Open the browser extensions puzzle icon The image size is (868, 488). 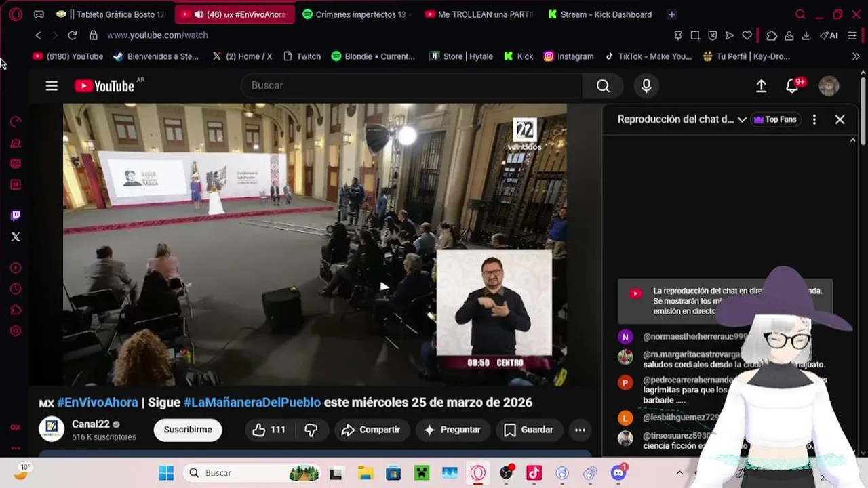[772, 35]
